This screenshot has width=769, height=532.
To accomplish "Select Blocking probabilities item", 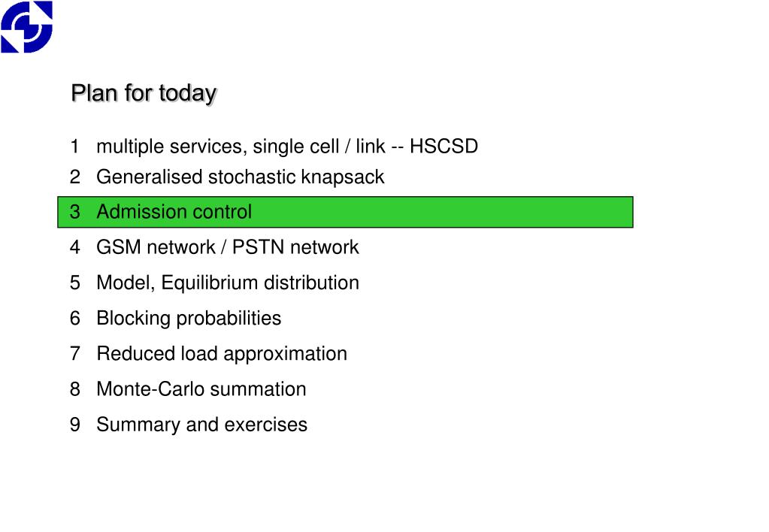I will tap(176, 318).
